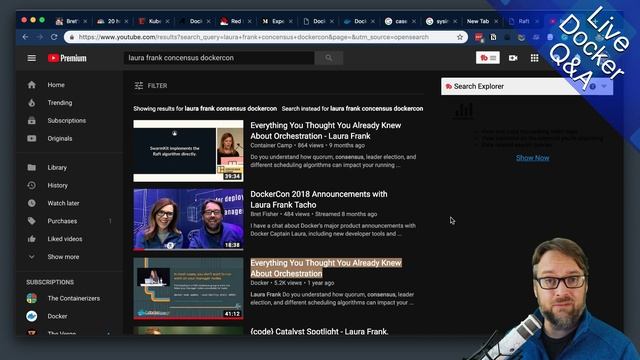Viewport: 640px width, 360px height.
Task: Click the create video camera icon
Action: click(x=513, y=58)
